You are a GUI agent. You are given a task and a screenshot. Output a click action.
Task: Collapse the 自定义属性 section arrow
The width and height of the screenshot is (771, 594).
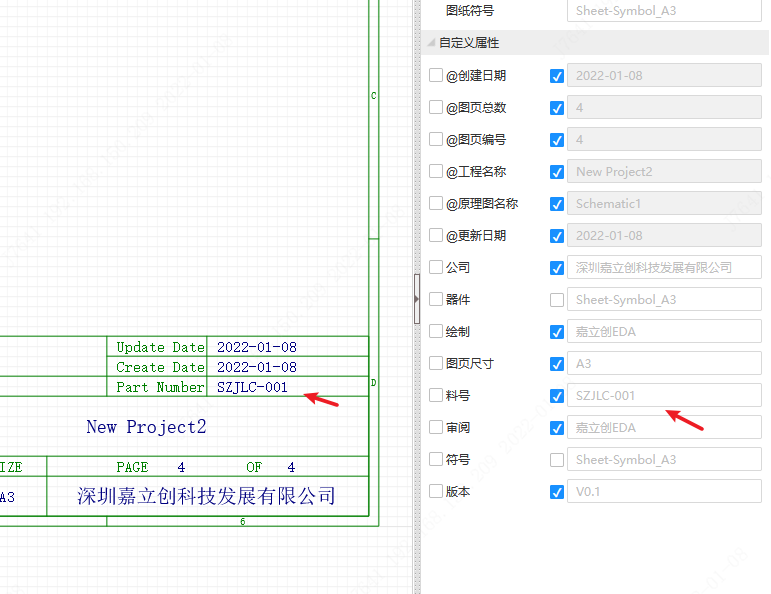(431, 43)
